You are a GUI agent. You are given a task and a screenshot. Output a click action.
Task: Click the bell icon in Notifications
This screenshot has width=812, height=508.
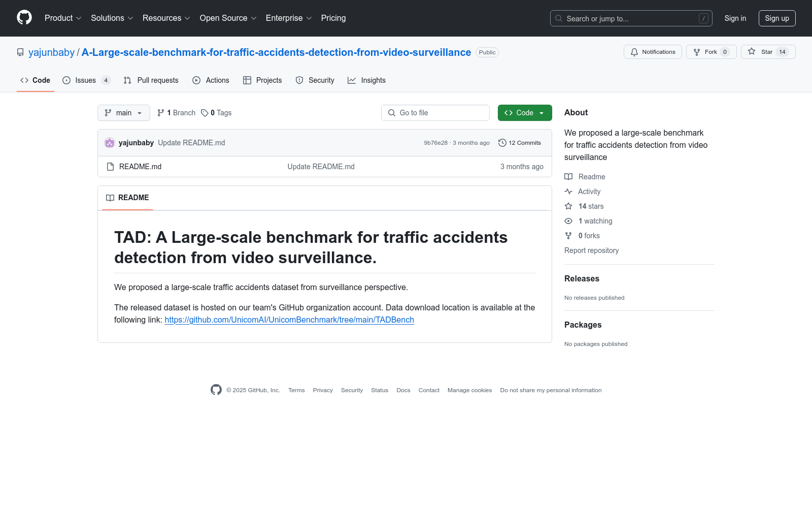(x=634, y=52)
